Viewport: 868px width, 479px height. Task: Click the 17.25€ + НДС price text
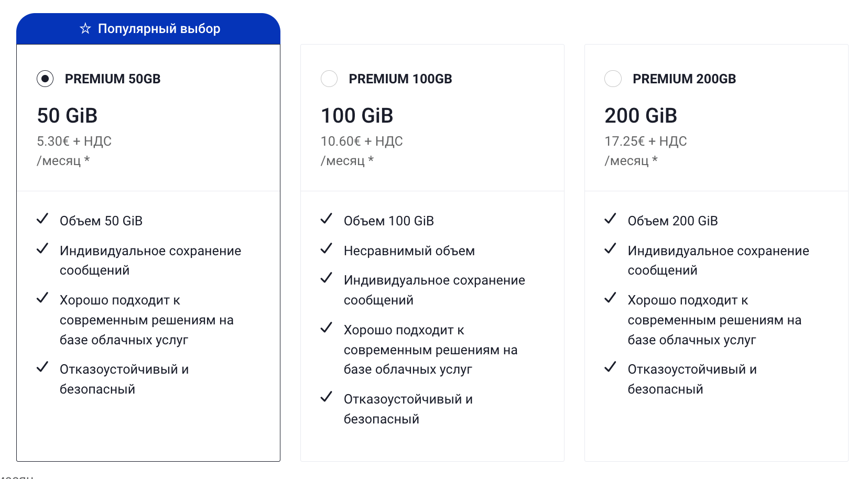point(646,141)
